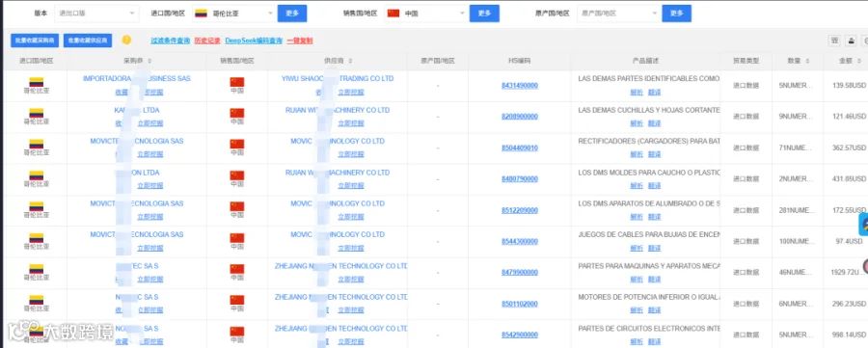Click 解析 under LAS DEMAS CUCHILLAS description
This screenshot has height=348, width=868.
637,123
